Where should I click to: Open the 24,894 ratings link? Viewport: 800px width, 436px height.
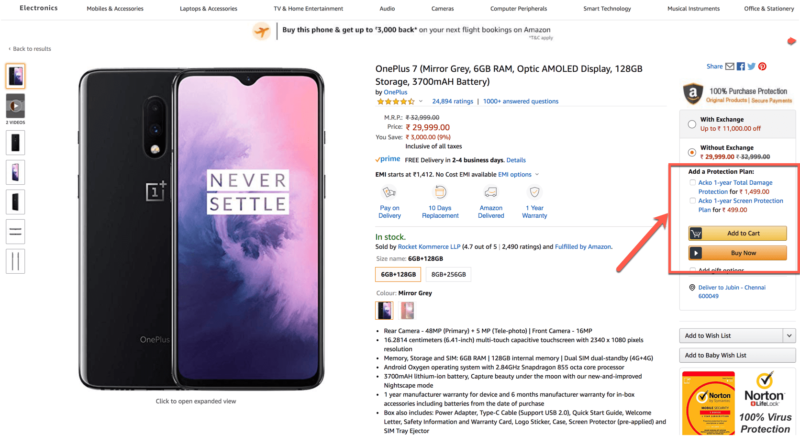(x=452, y=101)
